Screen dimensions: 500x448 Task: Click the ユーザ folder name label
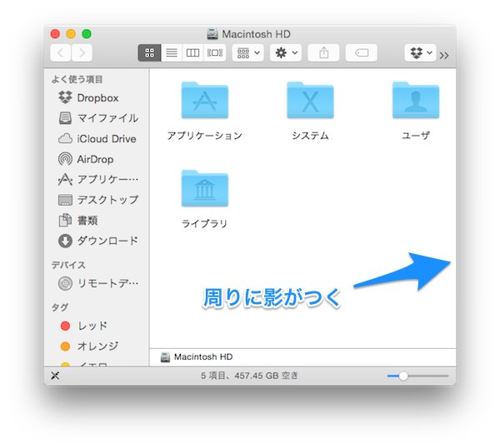(x=416, y=136)
